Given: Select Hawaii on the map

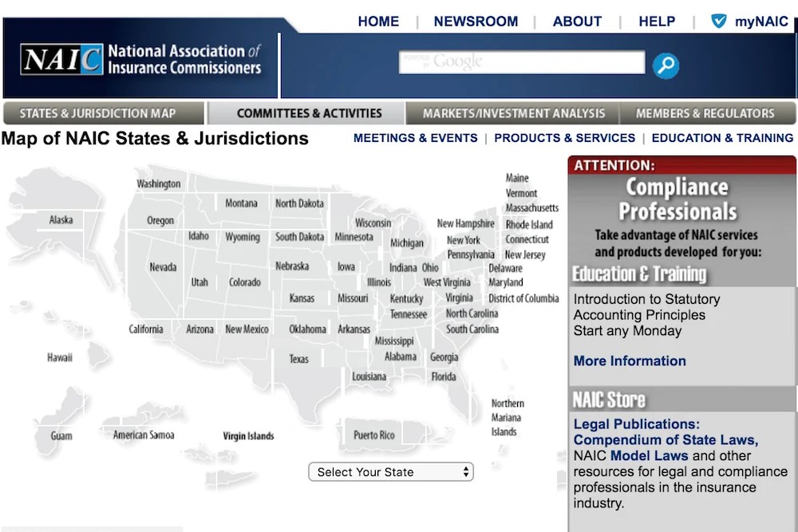Looking at the screenshot, I should point(60,357).
